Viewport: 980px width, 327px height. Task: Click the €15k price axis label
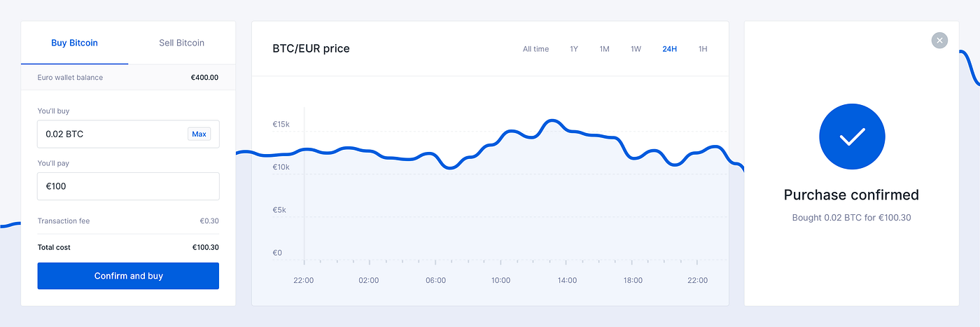(281, 125)
